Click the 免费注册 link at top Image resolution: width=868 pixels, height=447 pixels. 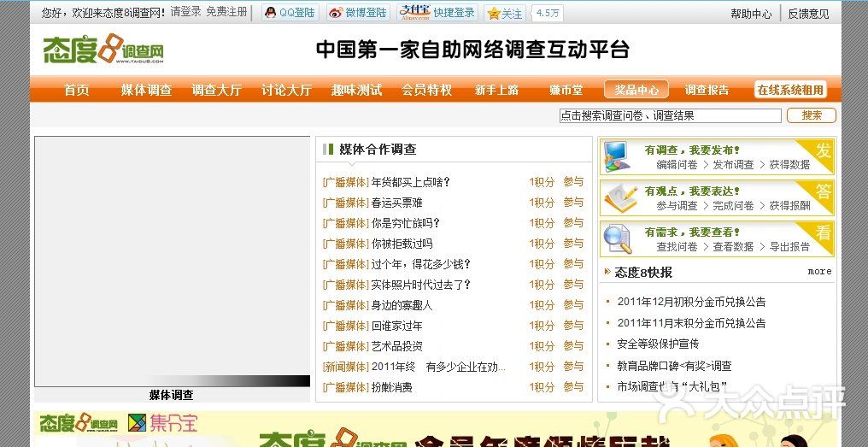click(226, 12)
